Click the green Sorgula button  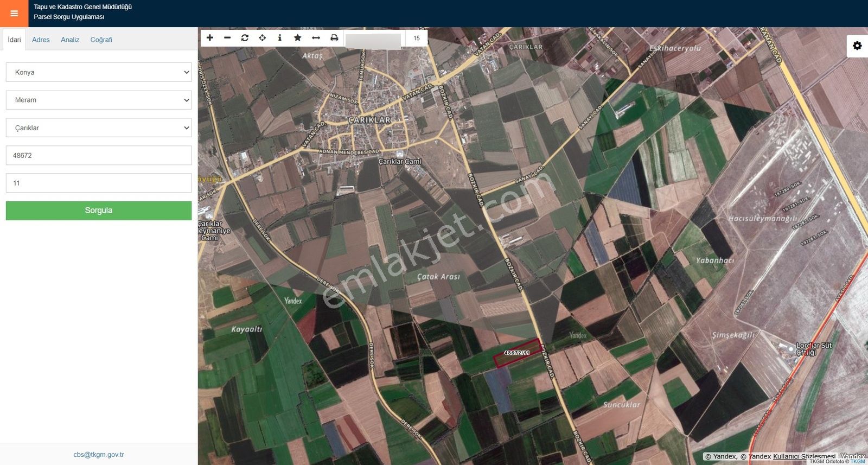(x=99, y=211)
